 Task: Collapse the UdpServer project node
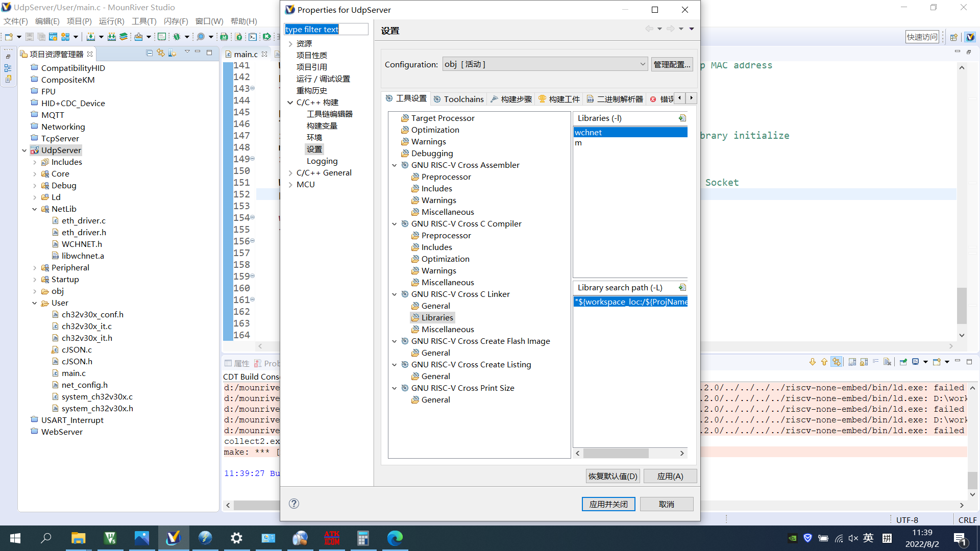pyautogui.click(x=24, y=151)
